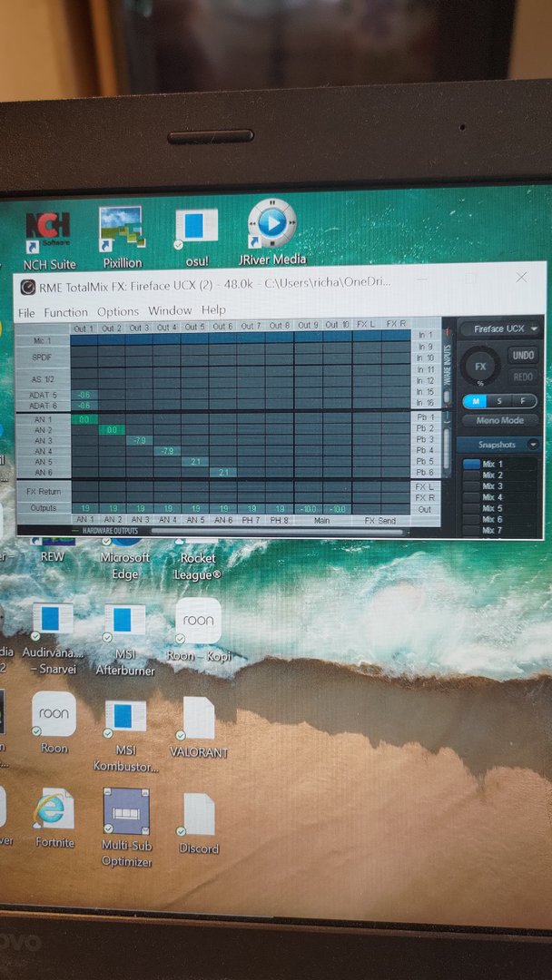The height and width of the screenshot is (980, 552).
Task: Collapse the Snapshots panel arrow
Action: tap(533, 445)
